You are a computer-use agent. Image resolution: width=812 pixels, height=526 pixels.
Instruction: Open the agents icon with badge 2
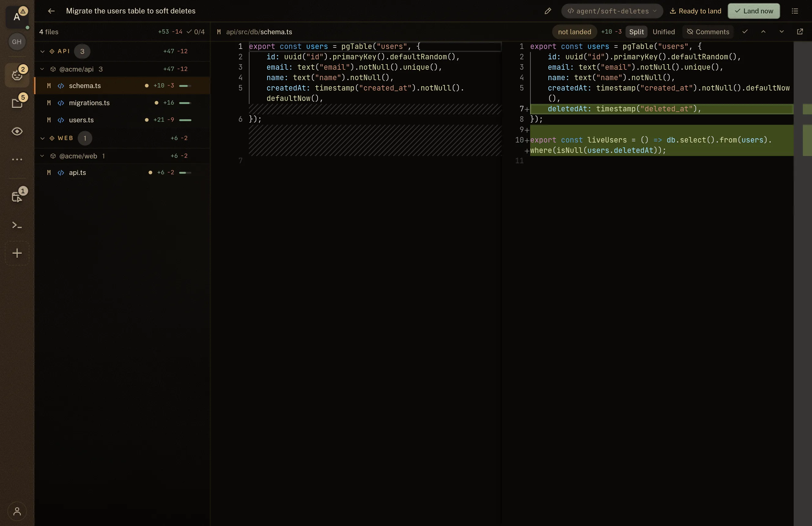pos(17,75)
